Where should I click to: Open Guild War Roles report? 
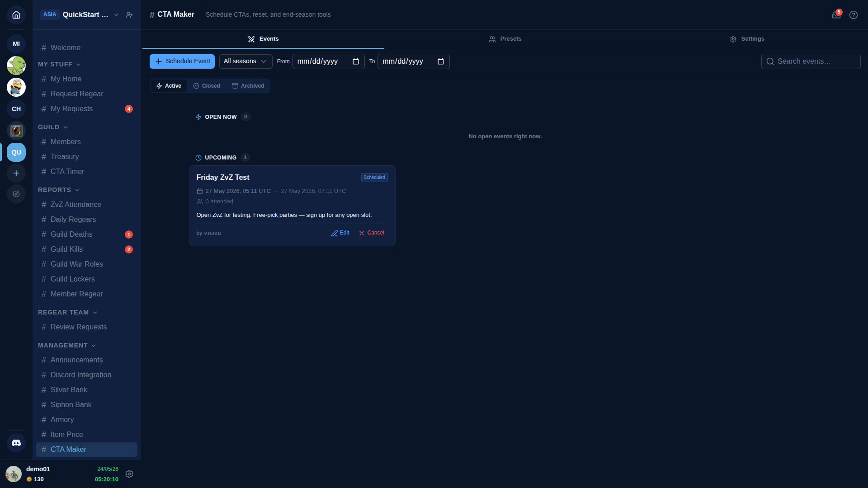tap(87, 264)
